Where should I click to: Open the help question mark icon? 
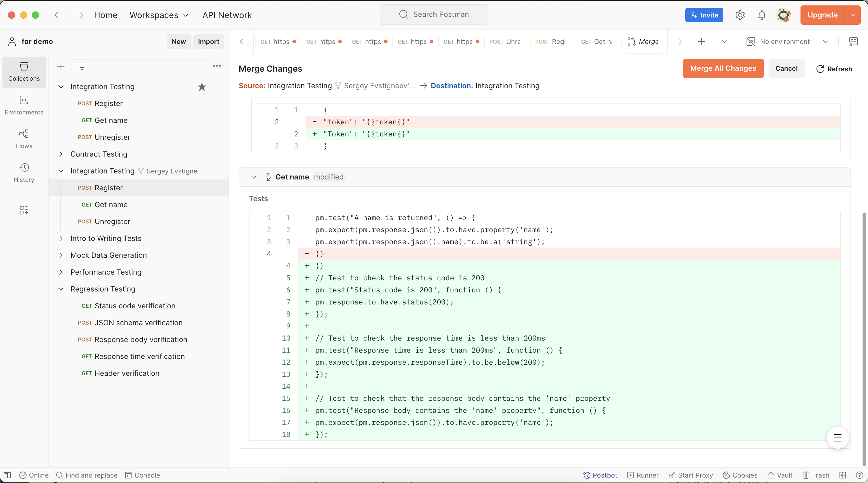click(859, 475)
